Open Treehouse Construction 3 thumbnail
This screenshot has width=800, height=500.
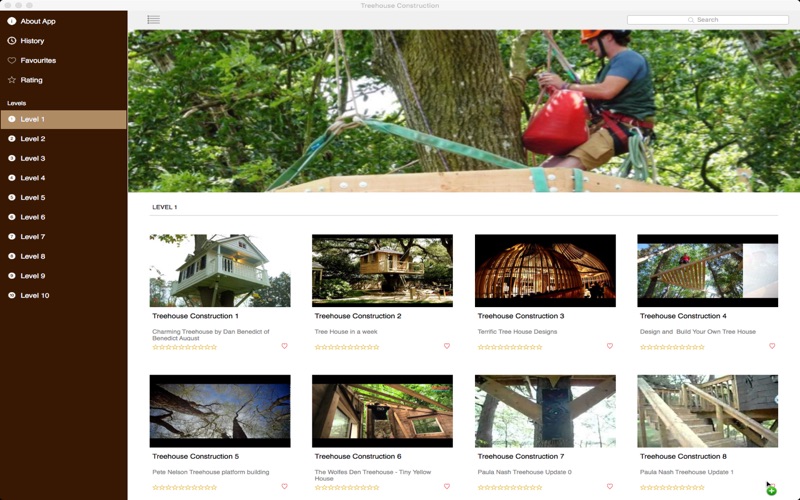point(545,270)
